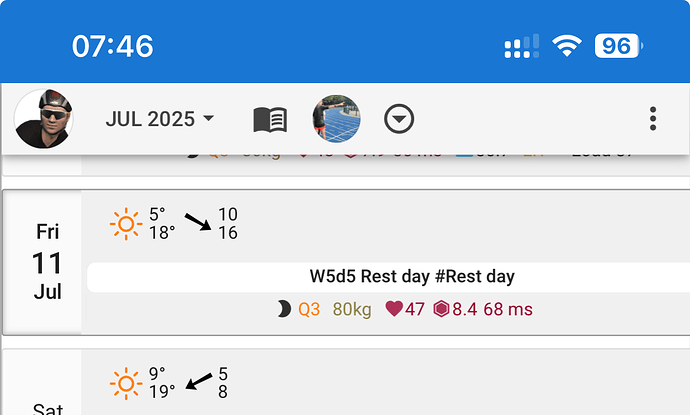Tap the 80kg weight value
690x415 pixels.
pos(349,310)
